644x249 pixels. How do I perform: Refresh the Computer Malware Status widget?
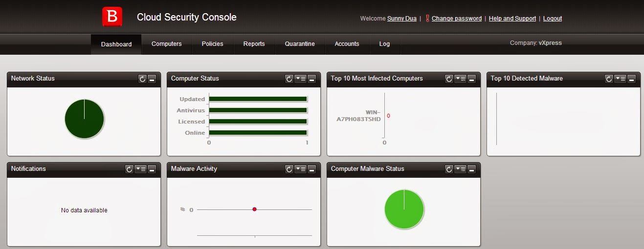click(x=449, y=169)
